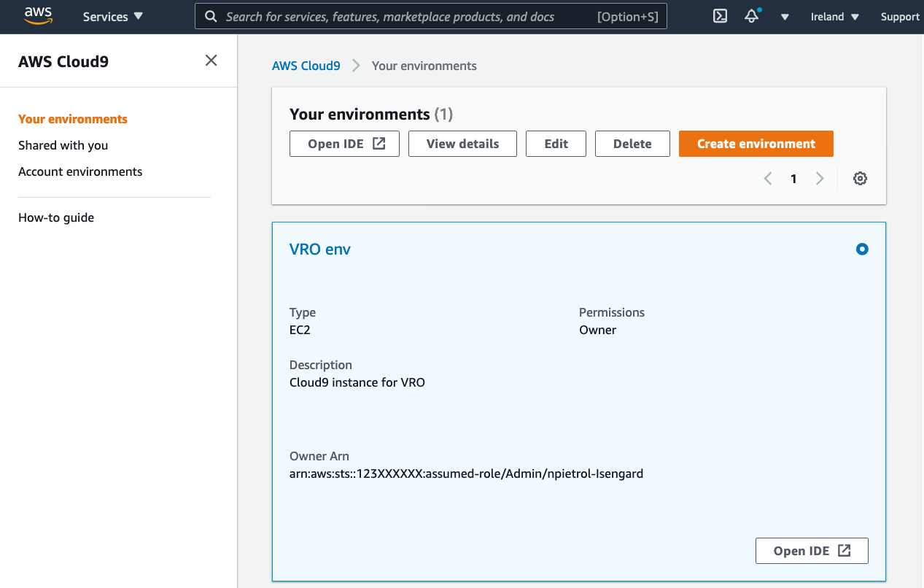Click the EC2 type value

tap(300, 330)
